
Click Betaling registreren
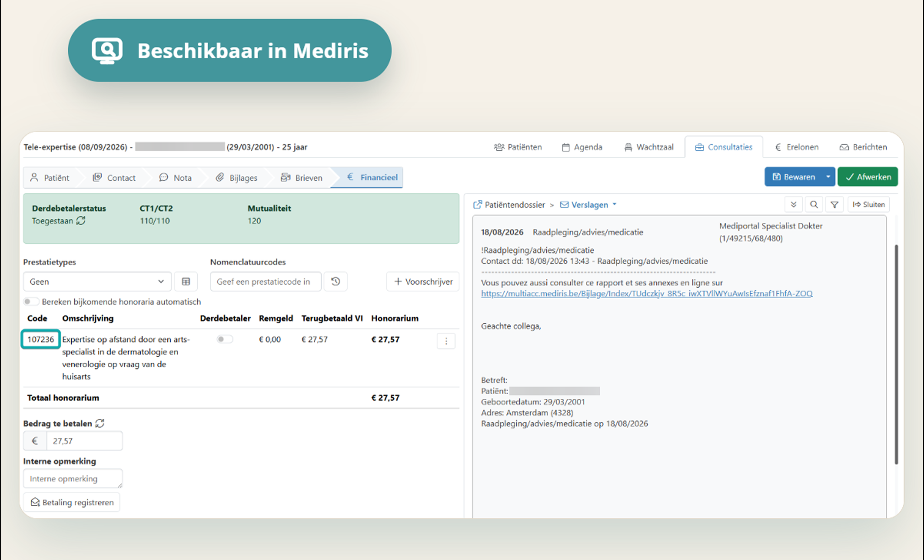click(x=72, y=502)
